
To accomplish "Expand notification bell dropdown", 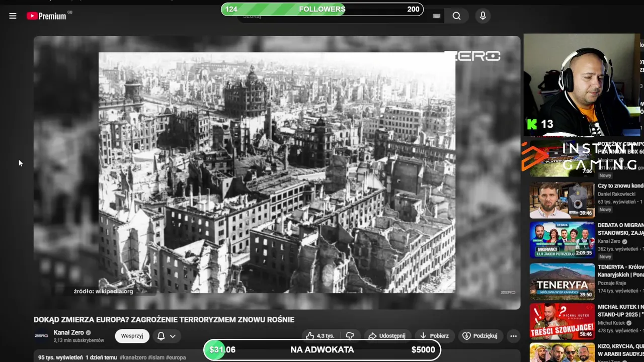I will pos(167,336).
